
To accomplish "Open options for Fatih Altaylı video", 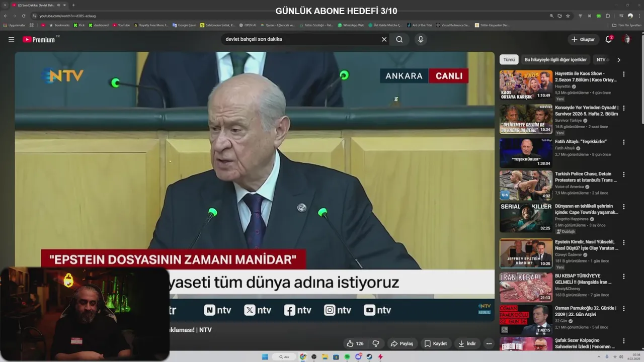I will pyautogui.click(x=624, y=142).
